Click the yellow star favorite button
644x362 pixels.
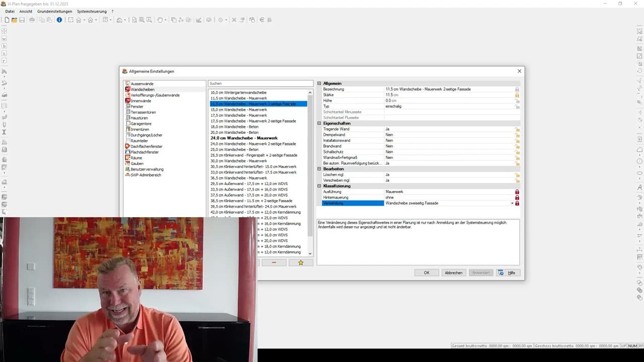(301, 262)
